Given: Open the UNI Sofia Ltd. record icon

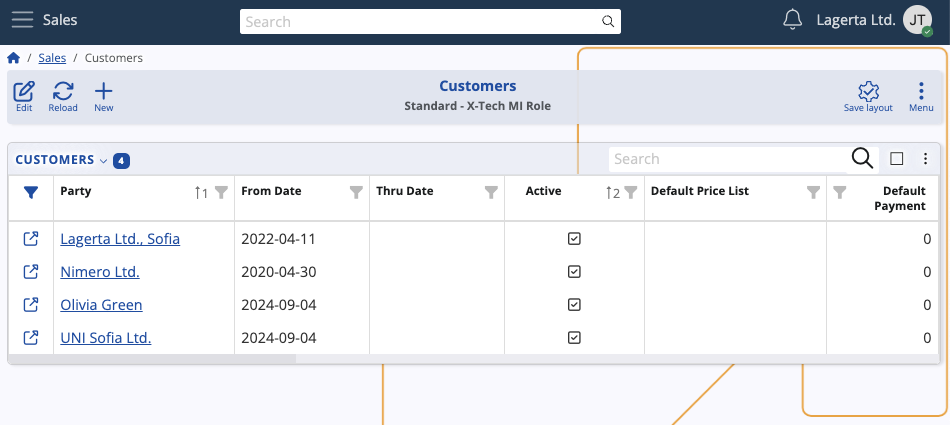Looking at the screenshot, I should click(x=31, y=337).
